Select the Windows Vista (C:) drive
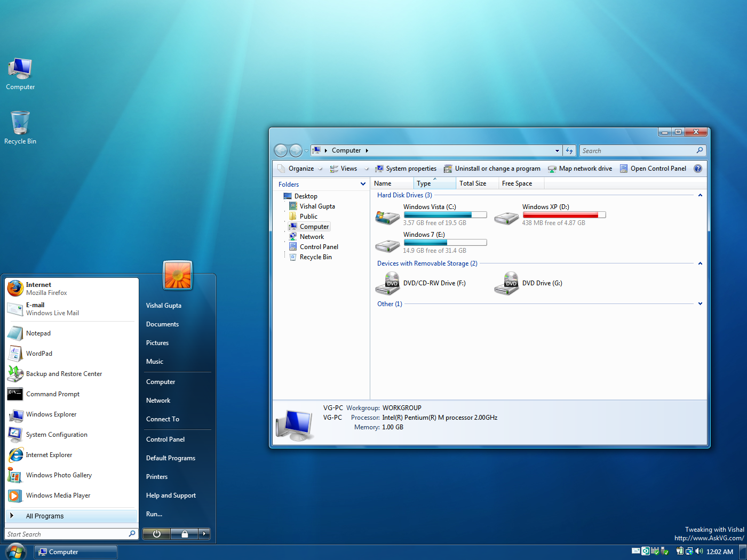Image resolution: width=747 pixels, height=560 pixels. point(431,215)
